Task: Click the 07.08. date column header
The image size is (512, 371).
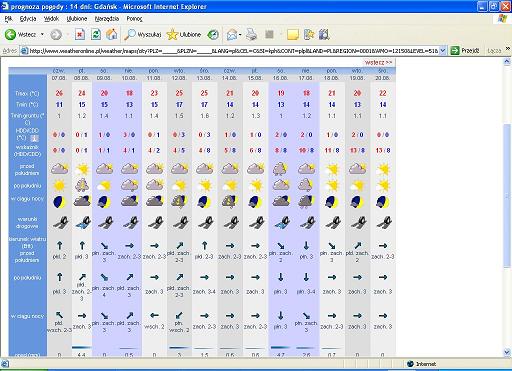Action: click(59, 78)
